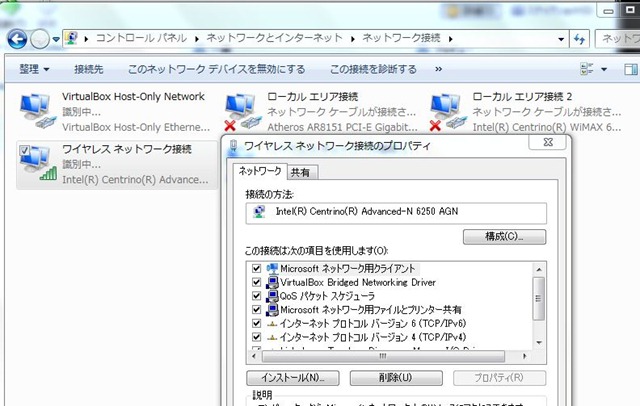This screenshot has width=640, height=406.
Task: Expand the view options dropdown arrow
Action: click(603, 70)
